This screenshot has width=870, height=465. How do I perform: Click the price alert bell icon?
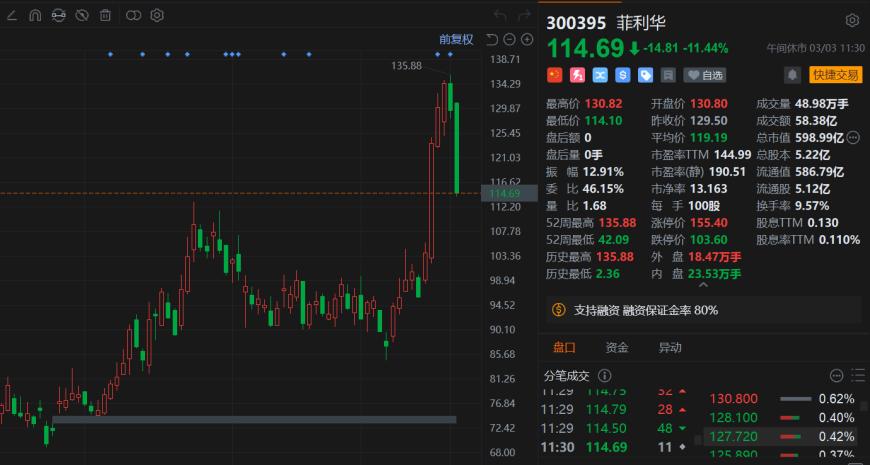[x=792, y=75]
